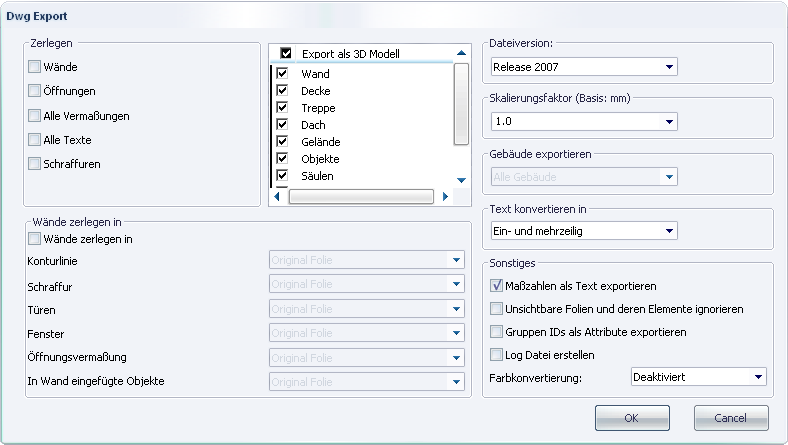Uncheck Export als 3D Modell

[286, 53]
